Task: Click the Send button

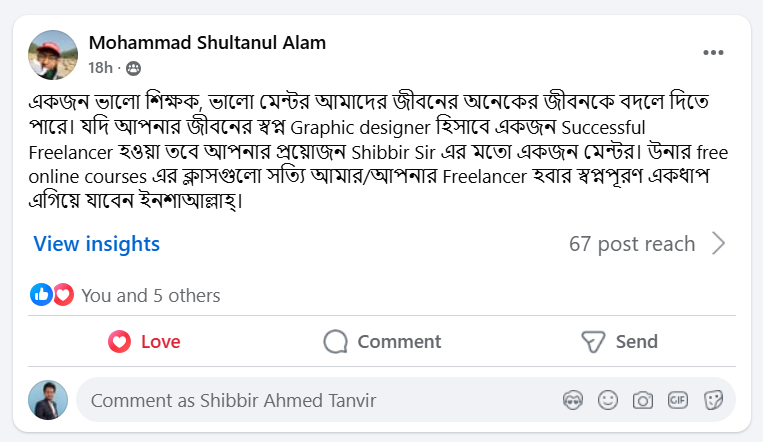Action: click(x=619, y=342)
